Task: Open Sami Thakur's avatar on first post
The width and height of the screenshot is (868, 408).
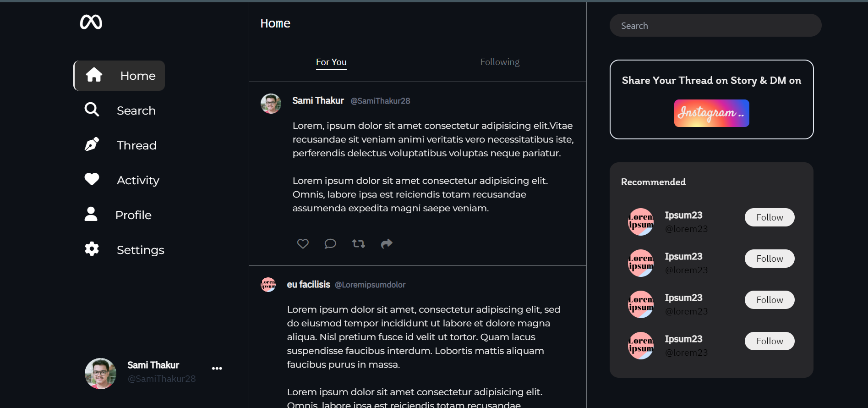Action: click(271, 104)
